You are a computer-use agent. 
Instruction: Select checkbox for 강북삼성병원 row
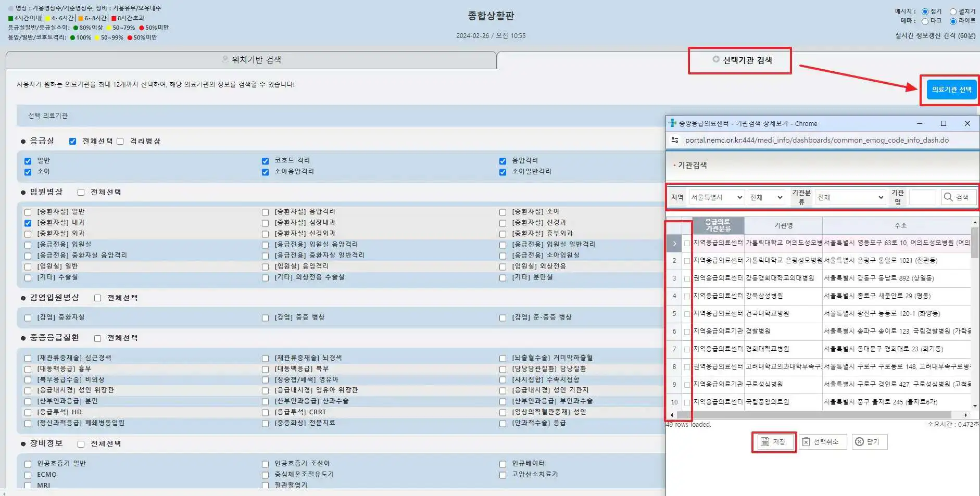coord(687,296)
